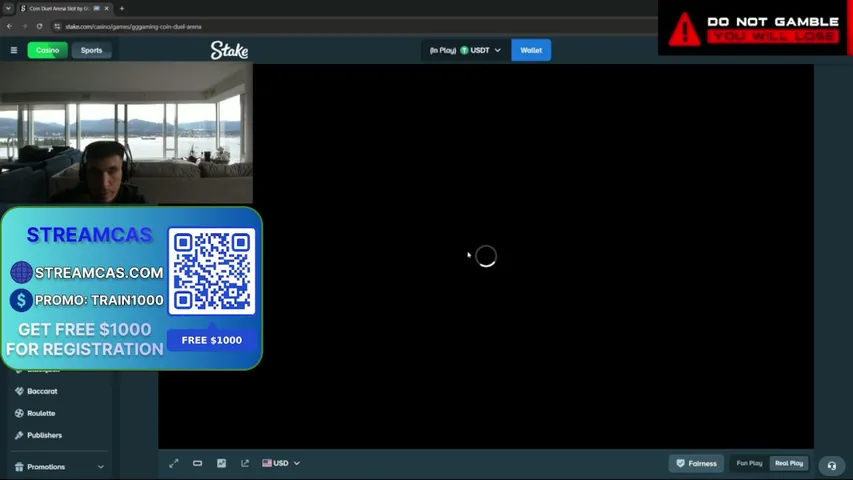Click the Promotions gift icon
Image resolution: width=853 pixels, height=480 pixels.
(x=19, y=467)
